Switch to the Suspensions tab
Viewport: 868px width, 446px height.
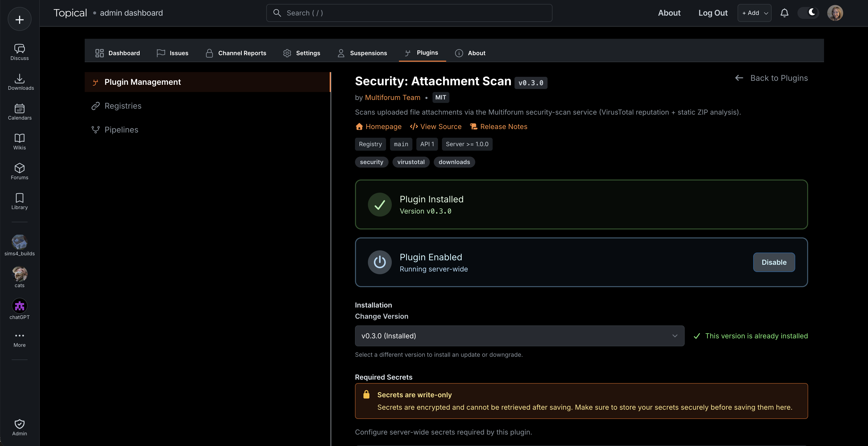362,53
